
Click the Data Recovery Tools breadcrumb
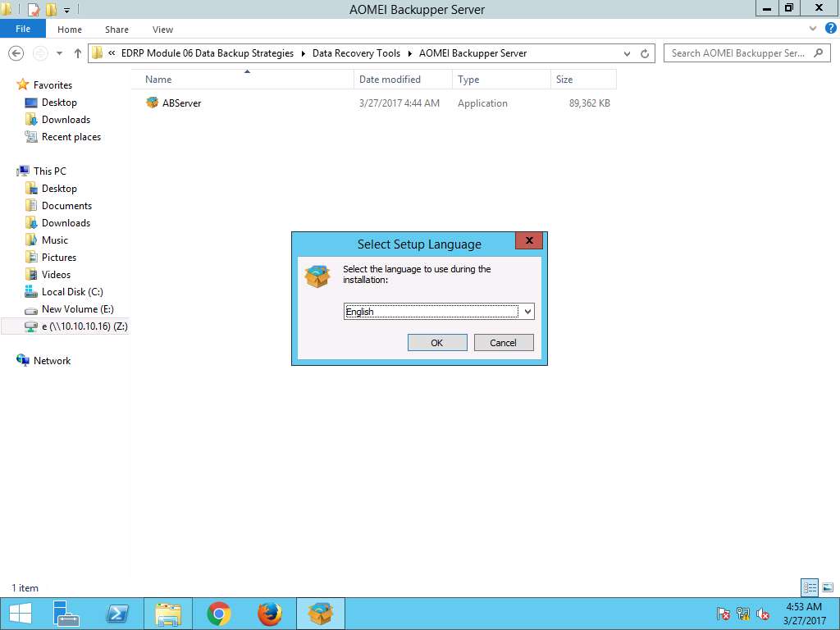(x=356, y=53)
